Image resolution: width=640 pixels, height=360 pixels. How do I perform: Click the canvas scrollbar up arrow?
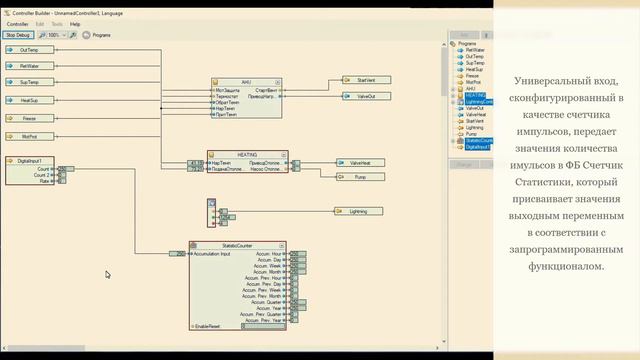tap(444, 44)
